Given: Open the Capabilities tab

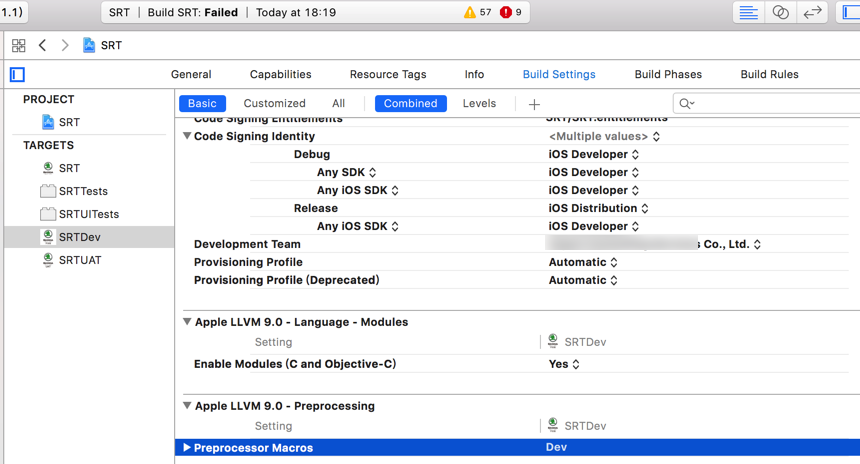Looking at the screenshot, I should point(280,74).
